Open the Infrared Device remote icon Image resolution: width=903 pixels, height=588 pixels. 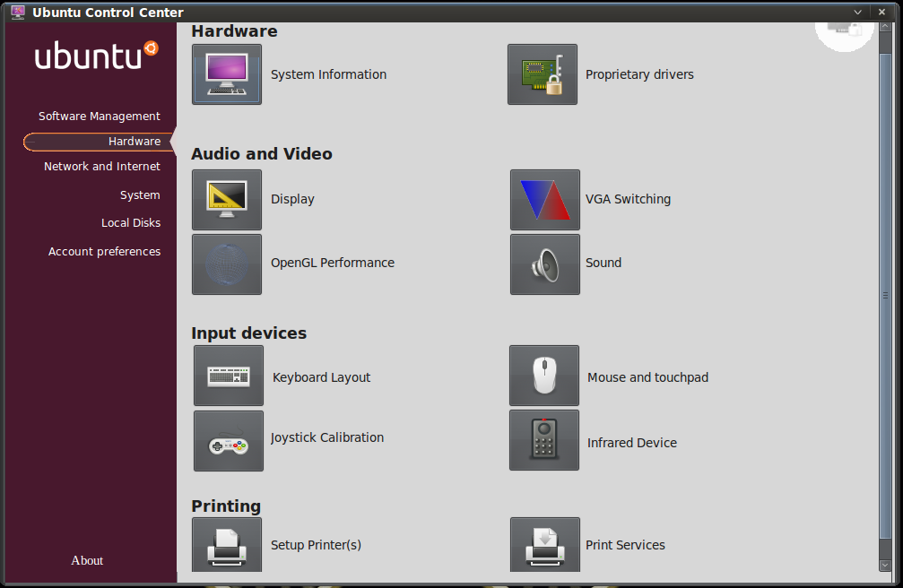(x=544, y=440)
